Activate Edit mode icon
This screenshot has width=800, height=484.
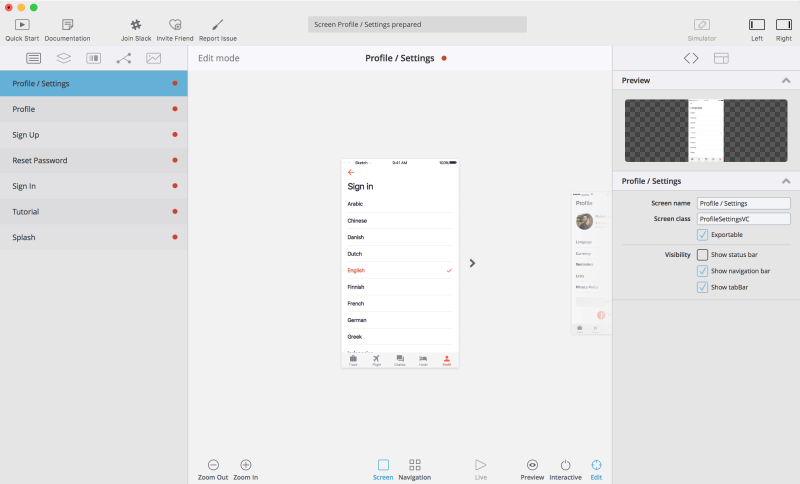pyautogui.click(x=596, y=465)
